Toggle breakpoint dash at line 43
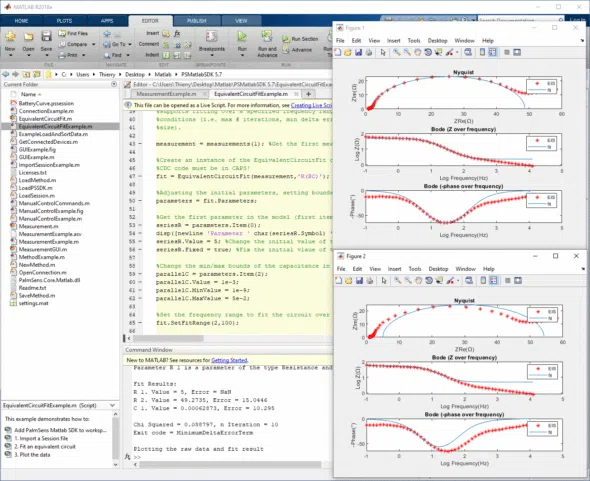The height and width of the screenshot is (481, 590). pyautogui.click(x=140, y=144)
